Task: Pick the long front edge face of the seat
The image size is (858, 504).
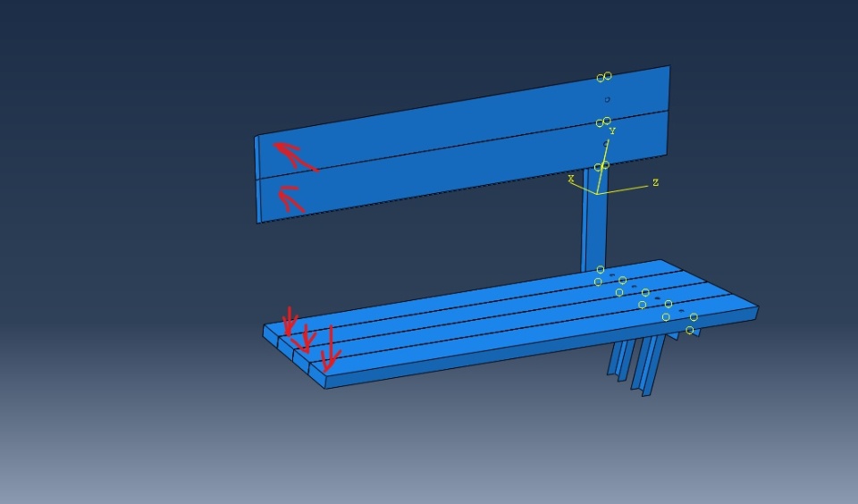Action: (542, 347)
